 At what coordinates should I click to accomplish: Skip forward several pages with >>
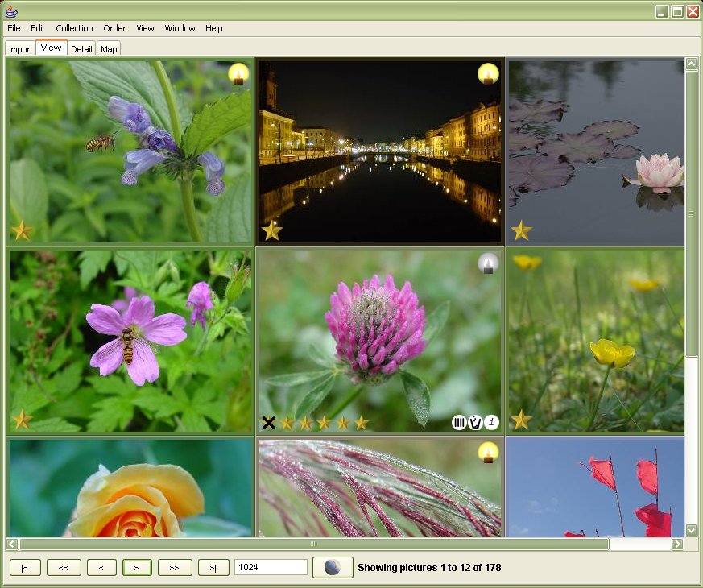click(175, 568)
